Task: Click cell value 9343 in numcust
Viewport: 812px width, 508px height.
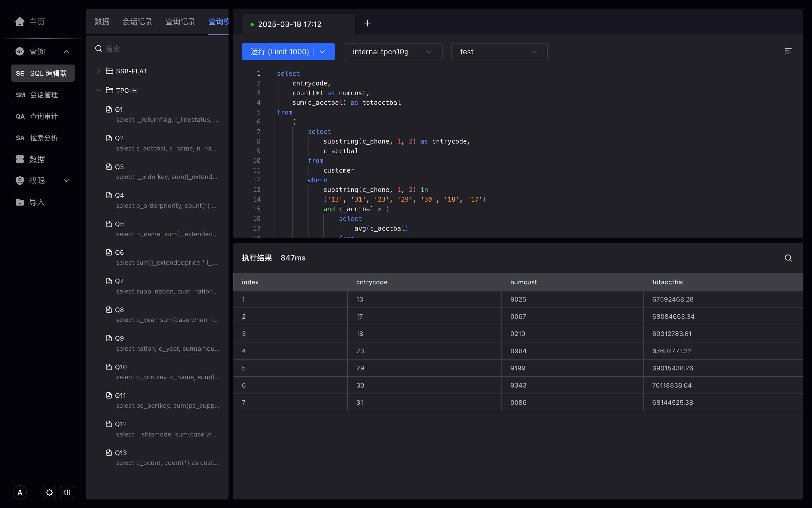Action: [x=519, y=385]
